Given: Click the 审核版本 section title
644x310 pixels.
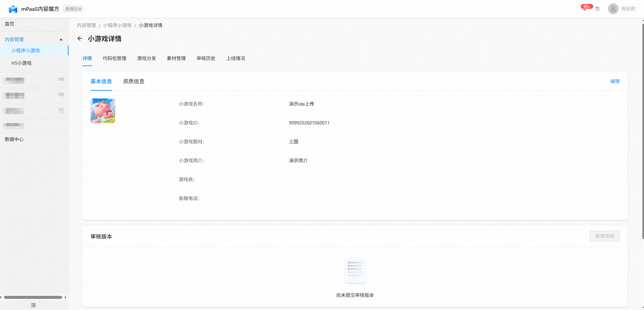Looking at the screenshot, I should (x=101, y=236).
